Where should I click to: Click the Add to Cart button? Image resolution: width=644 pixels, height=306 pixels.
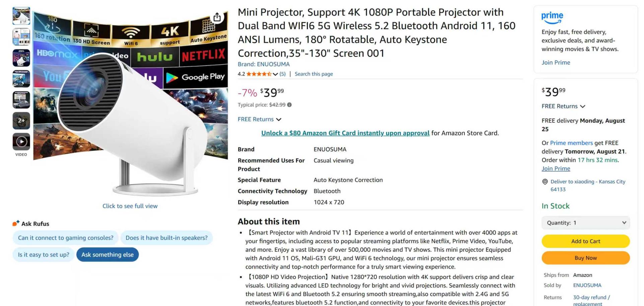(585, 241)
